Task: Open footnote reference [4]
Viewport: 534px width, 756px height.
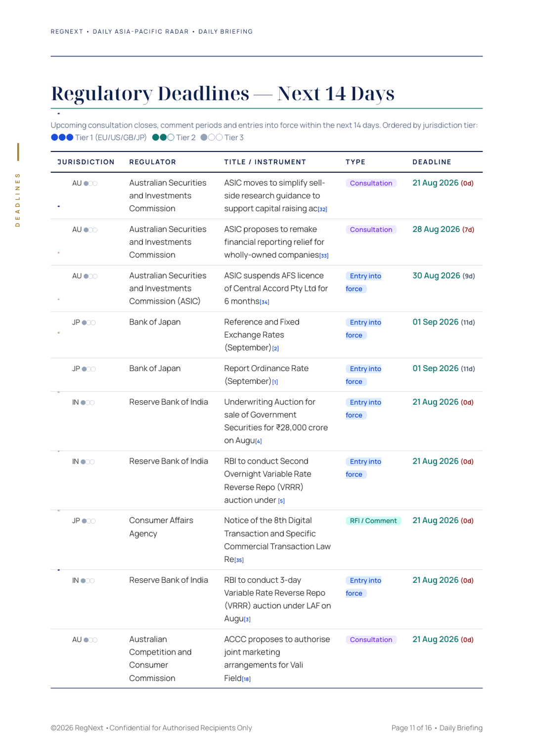Action: tap(259, 441)
